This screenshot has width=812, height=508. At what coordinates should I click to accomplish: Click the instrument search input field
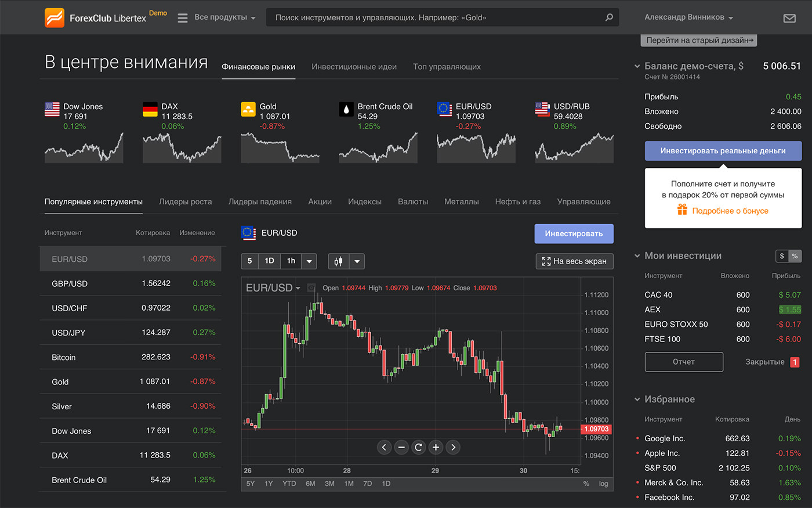click(443, 17)
